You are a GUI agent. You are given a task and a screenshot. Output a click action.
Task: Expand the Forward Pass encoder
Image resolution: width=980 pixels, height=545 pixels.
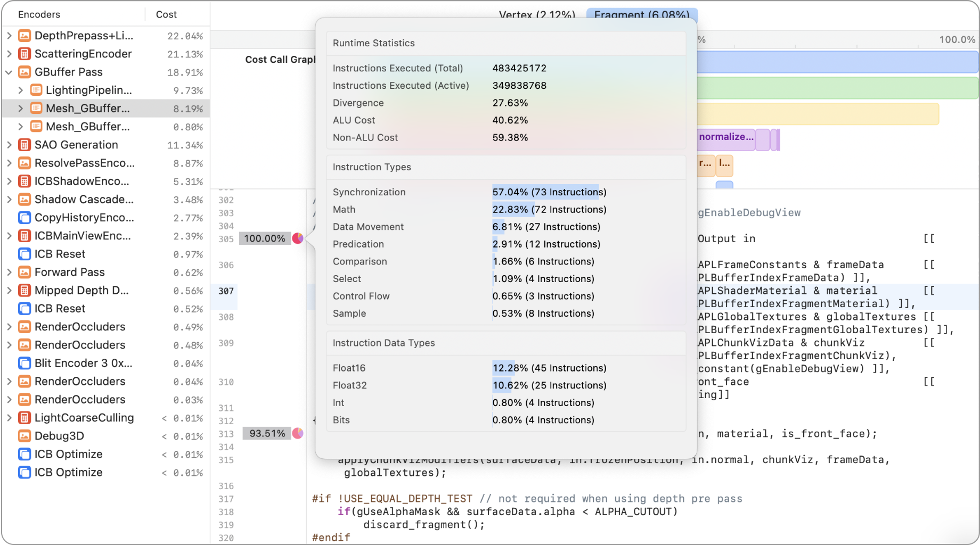point(9,272)
